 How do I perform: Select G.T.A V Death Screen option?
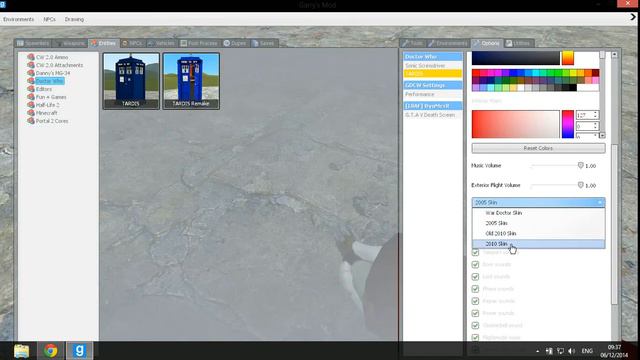[x=433, y=115]
